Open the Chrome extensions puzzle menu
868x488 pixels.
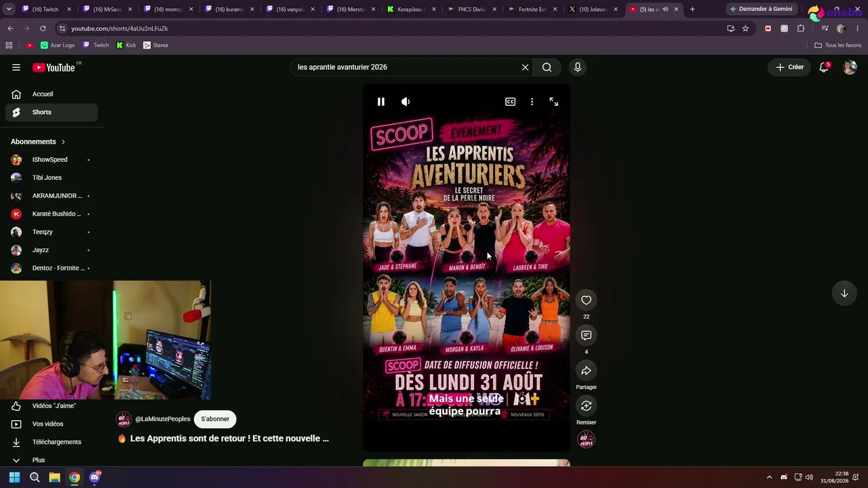[x=801, y=28]
